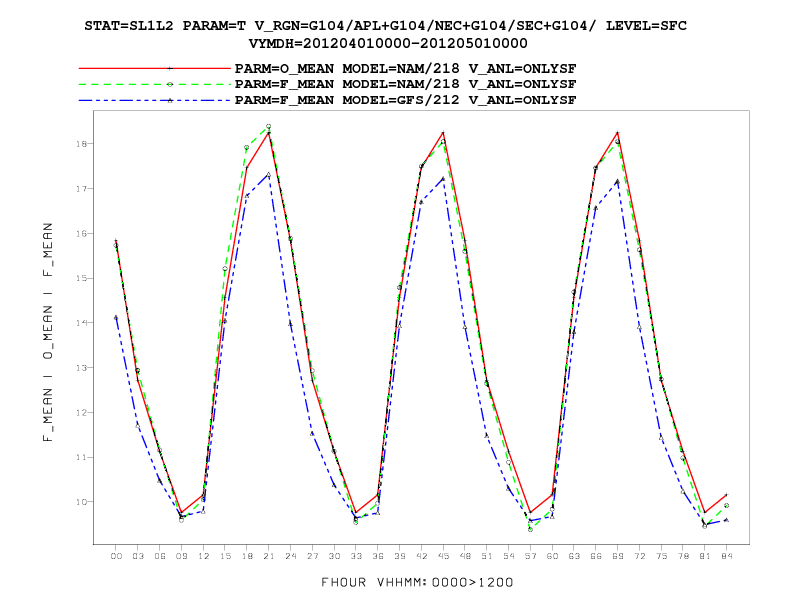Click the x-axis forecast hour label 30
The height and width of the screenshot is (612, 792).
pyautogui.click(x=334, y=556)
